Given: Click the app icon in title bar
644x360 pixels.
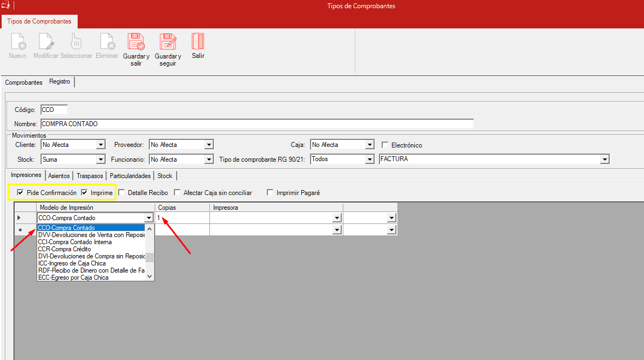Looking at the screenshot, I should pos(5,5).
